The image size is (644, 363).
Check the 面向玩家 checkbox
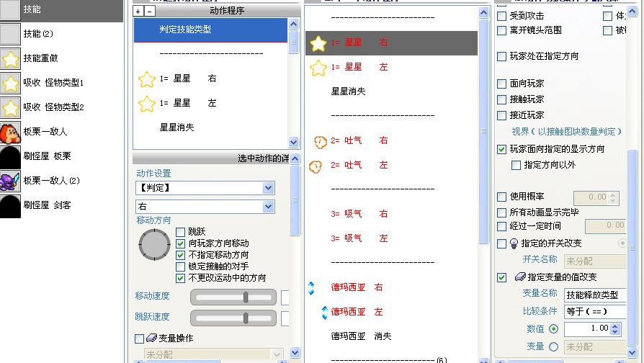(x=501, y=84)
